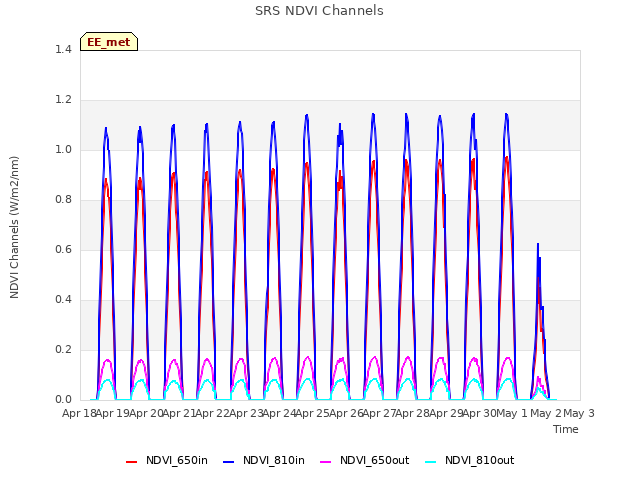Click the Apr 19 x-axis label
The width and height of the screenshot is (640, 480).
pos(113,413)
